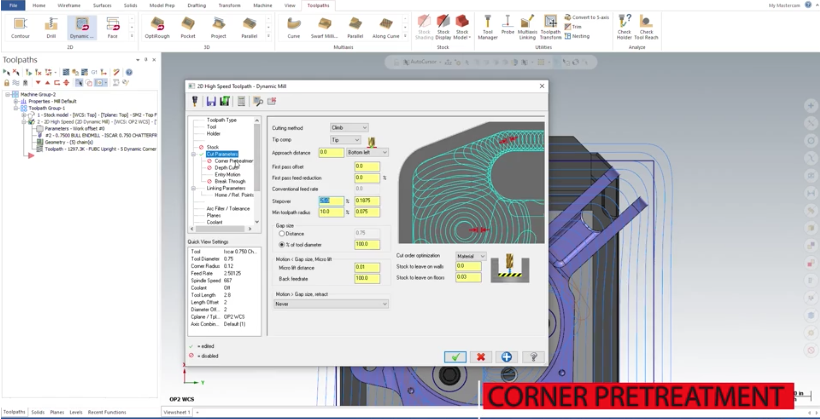Choose the Drill toolpath icon

click(51, 28)
